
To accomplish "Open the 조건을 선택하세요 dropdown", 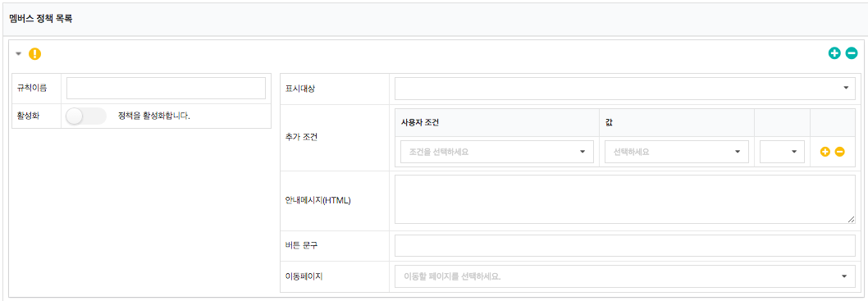I will 497,152.
